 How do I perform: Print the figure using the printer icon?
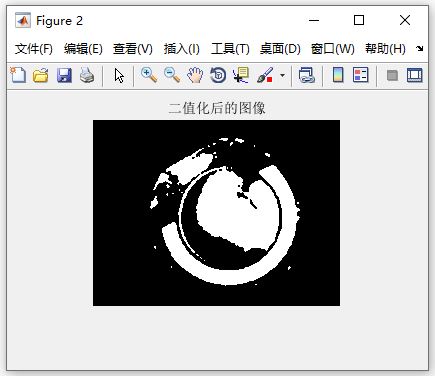tap(87, 75)
